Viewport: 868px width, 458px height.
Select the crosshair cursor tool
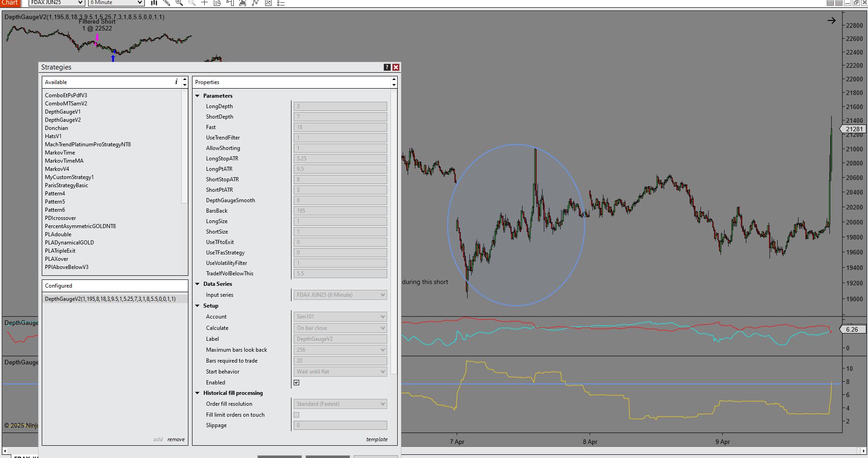pos(205,3)
